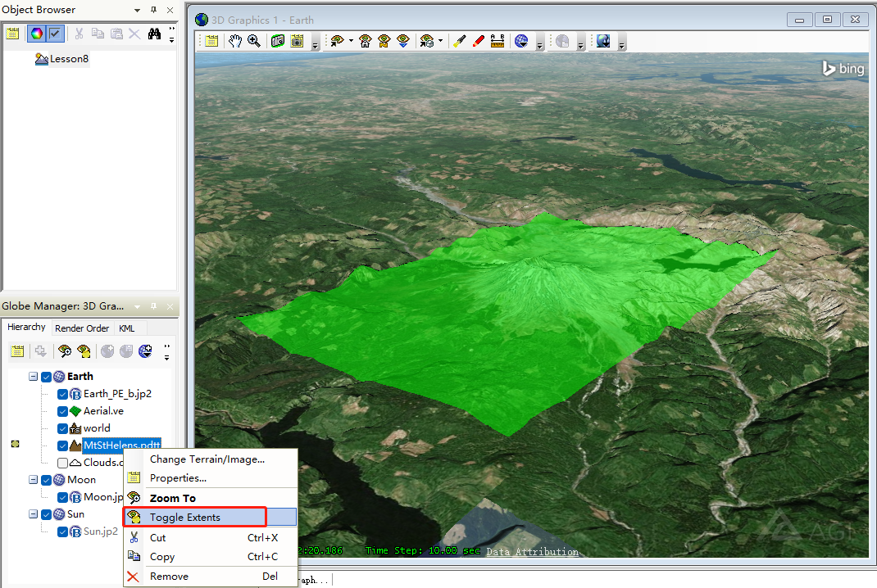Enable the Clouds layer checkbox
This screenshot has width=877, height=588.
(62, 463)
